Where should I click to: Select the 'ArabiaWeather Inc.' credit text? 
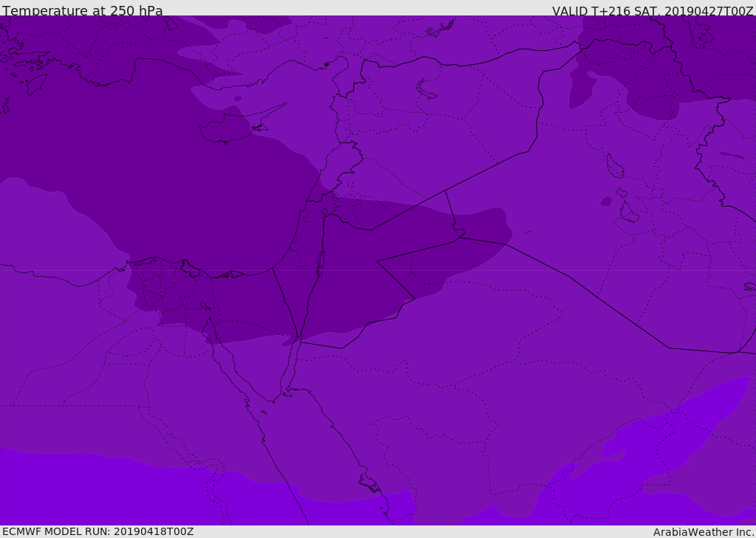point(704,532)
